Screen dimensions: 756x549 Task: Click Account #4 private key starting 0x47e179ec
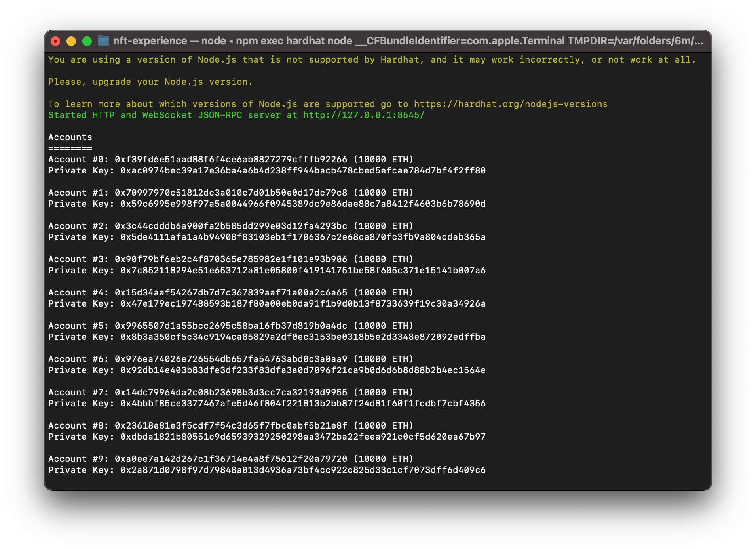pos(303,304)
